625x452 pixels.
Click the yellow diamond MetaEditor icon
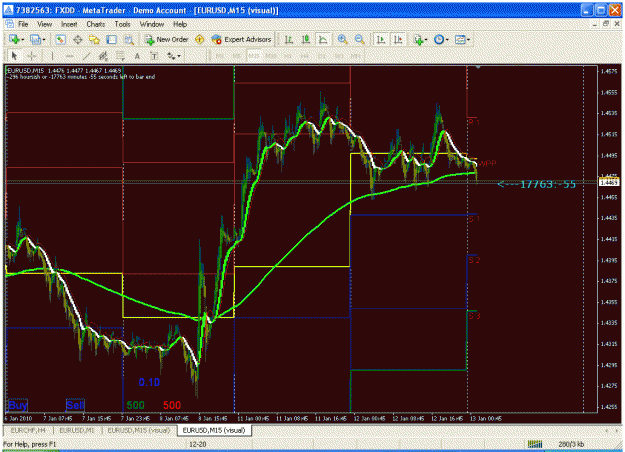(199, 39)
